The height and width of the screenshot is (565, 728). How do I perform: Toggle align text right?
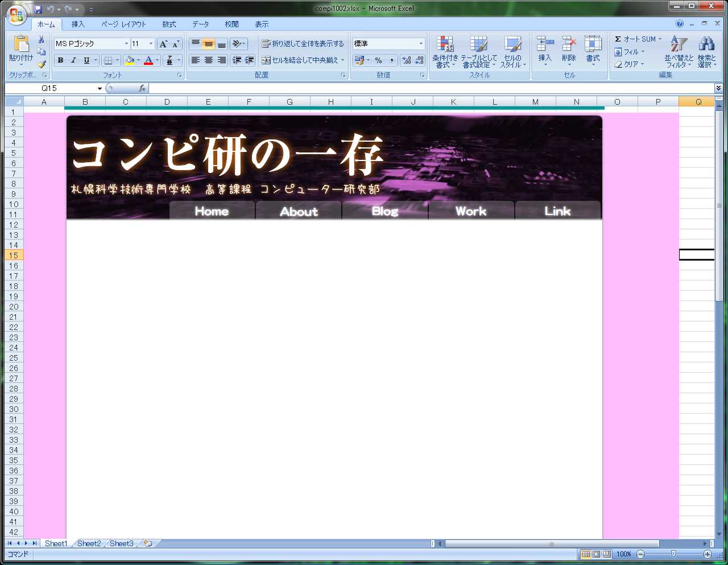pos(221,60)
